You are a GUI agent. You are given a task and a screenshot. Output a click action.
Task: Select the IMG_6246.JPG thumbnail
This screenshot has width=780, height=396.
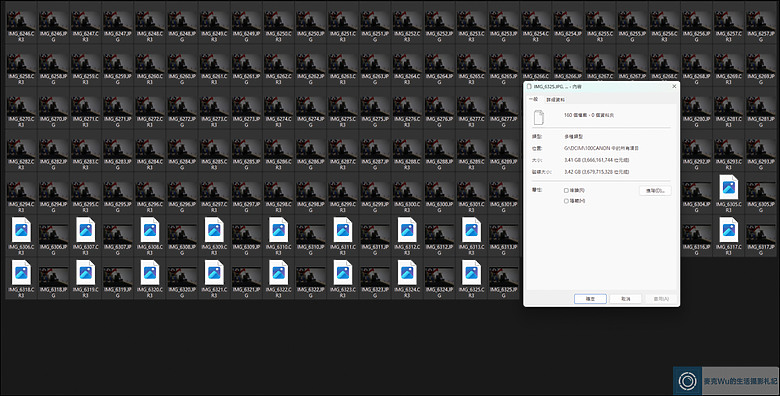coord(53,21)
